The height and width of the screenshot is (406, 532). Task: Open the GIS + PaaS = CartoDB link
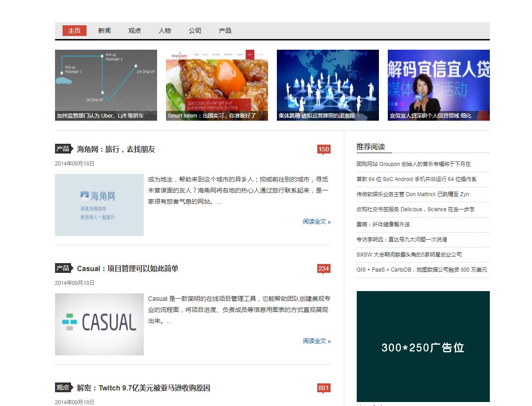421,270
